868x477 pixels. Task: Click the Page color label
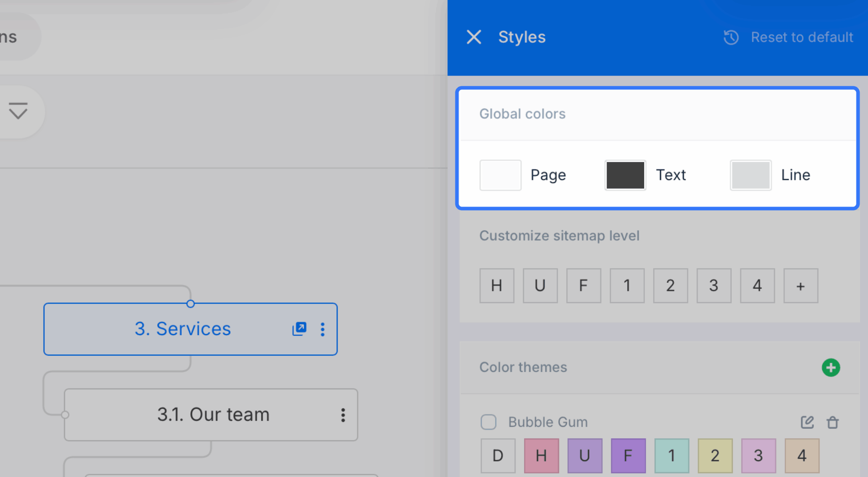[548, 175]
